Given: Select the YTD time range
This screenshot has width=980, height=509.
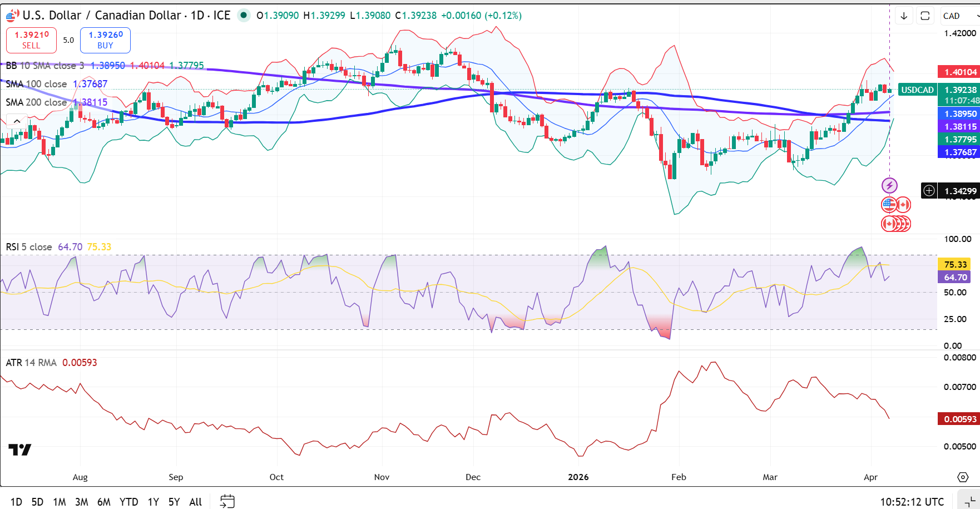Looking at the screenshot, I should click(128, 502).
